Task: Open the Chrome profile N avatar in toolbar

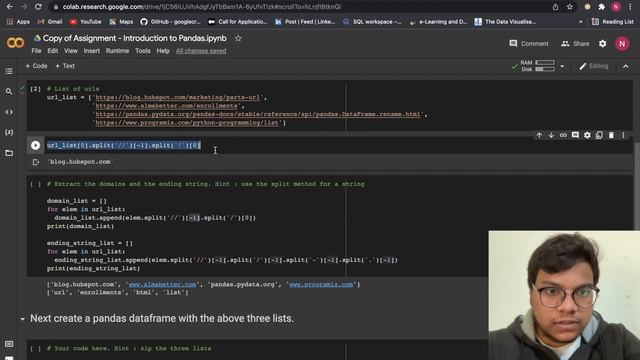Action: coord(616,7)
